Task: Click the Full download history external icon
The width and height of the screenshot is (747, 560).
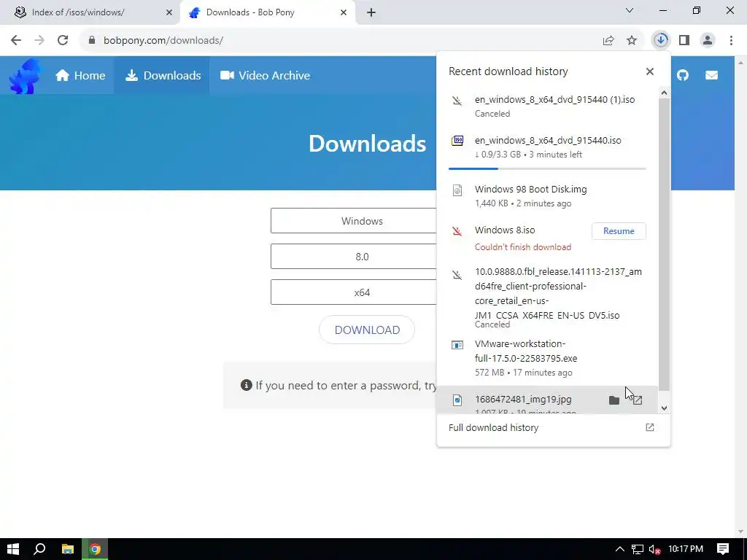Action: [650, 427]
